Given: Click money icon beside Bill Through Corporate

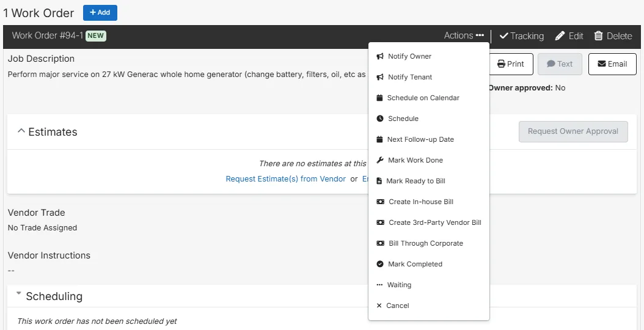Looking at the screenshot, I should [x=380, y=243].
